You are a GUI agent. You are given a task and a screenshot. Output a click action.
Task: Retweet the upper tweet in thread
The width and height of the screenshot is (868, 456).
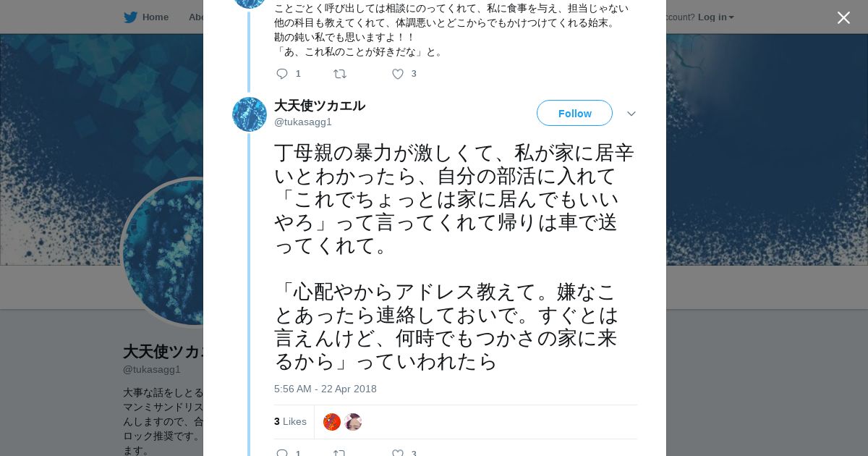pos(339,74)
